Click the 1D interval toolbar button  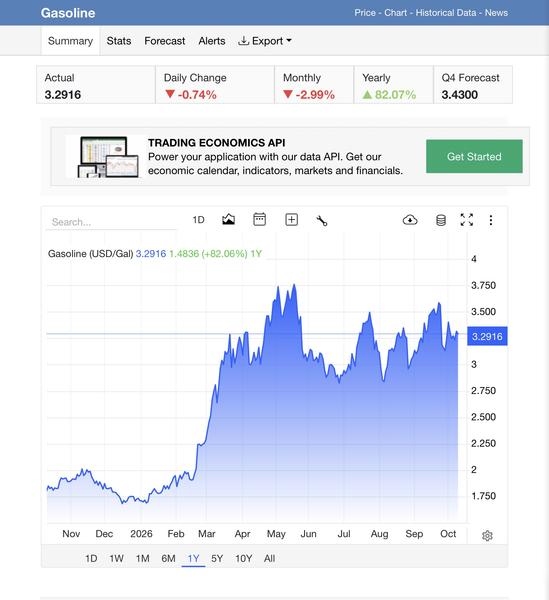198,220
